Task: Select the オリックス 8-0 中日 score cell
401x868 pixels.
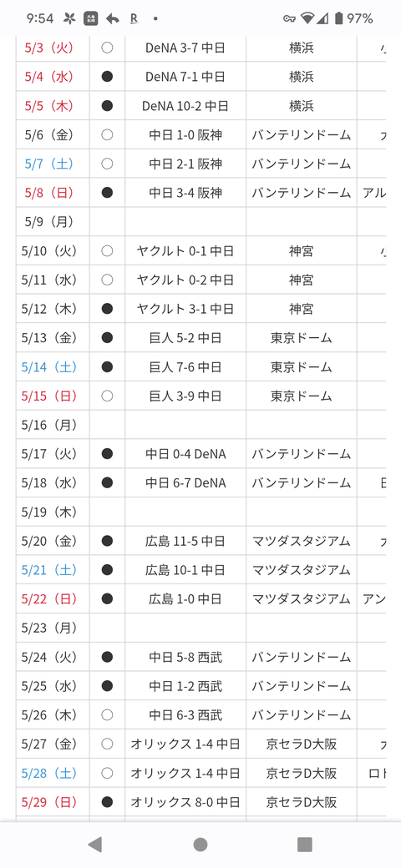Action: pos(185,801)
